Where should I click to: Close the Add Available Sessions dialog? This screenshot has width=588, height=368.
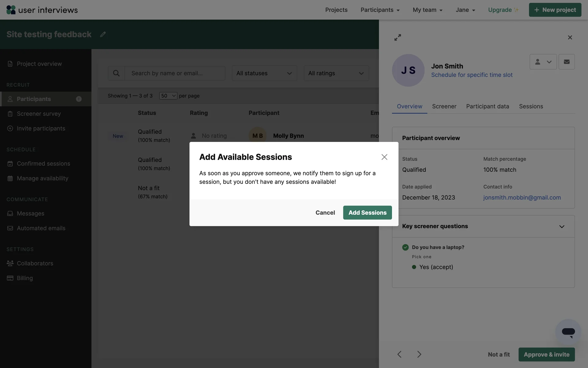coord(384,157)
